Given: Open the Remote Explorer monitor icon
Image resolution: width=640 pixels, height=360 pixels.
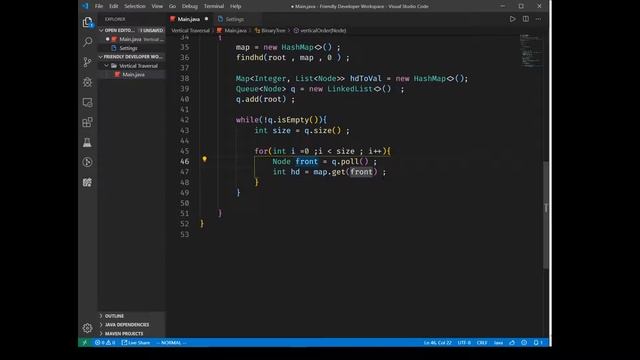Looking at the screenshot, I should click(x=87, y=102).
